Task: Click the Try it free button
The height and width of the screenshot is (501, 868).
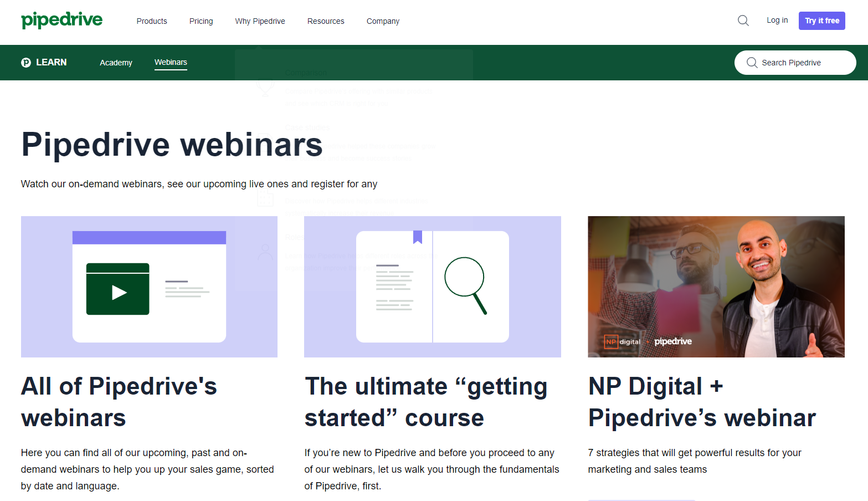Action: [x=822, y=21]
